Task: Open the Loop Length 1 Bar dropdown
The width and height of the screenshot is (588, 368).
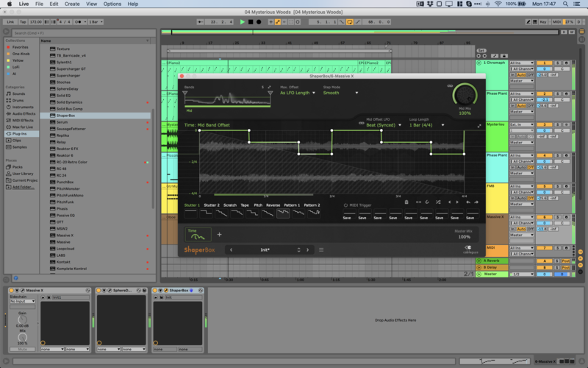Action: point(423,125)
